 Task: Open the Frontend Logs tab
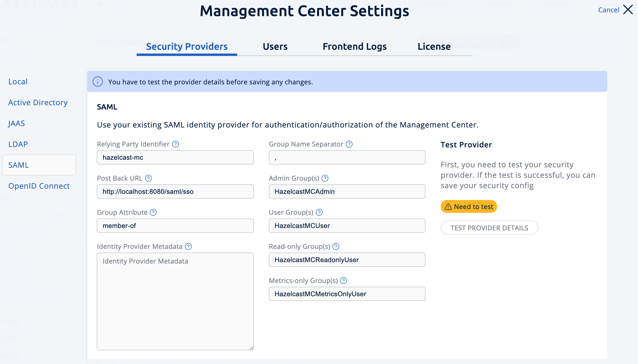[354, 46]
